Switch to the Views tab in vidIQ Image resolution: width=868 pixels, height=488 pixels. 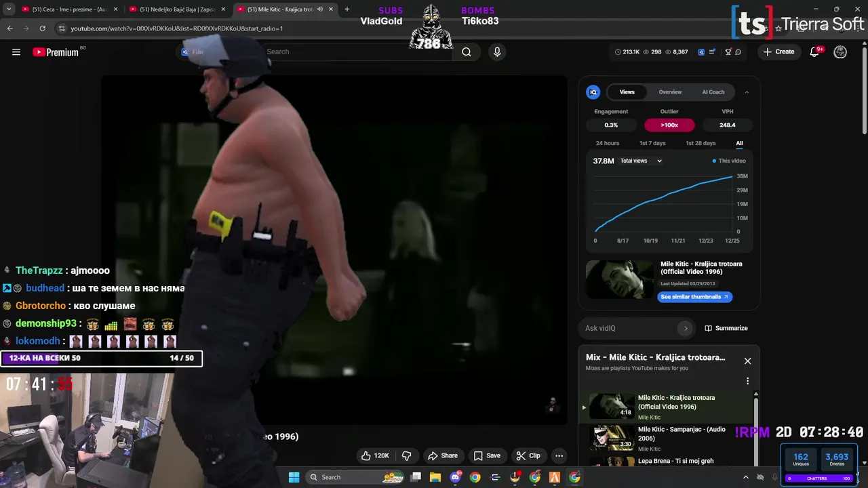coord(627,92)
